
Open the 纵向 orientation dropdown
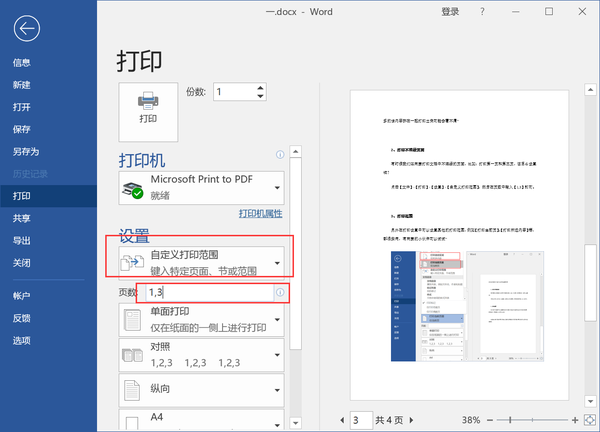tap(201, 390)
